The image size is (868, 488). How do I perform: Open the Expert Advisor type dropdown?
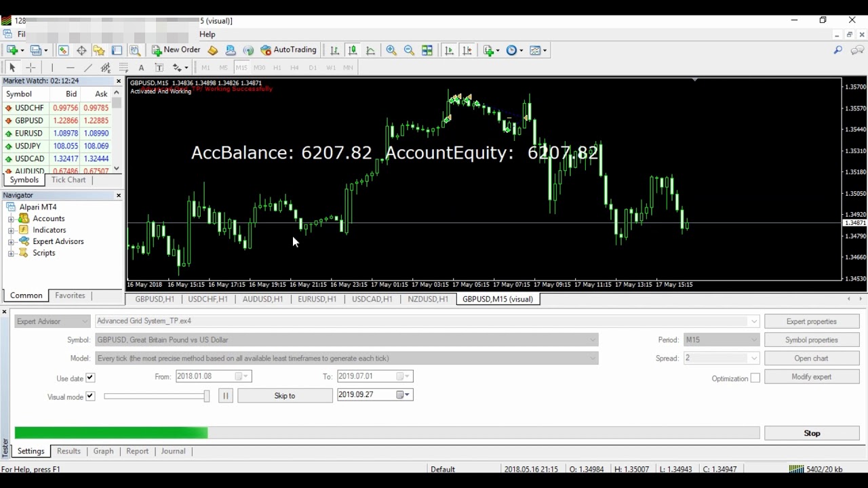52,321
